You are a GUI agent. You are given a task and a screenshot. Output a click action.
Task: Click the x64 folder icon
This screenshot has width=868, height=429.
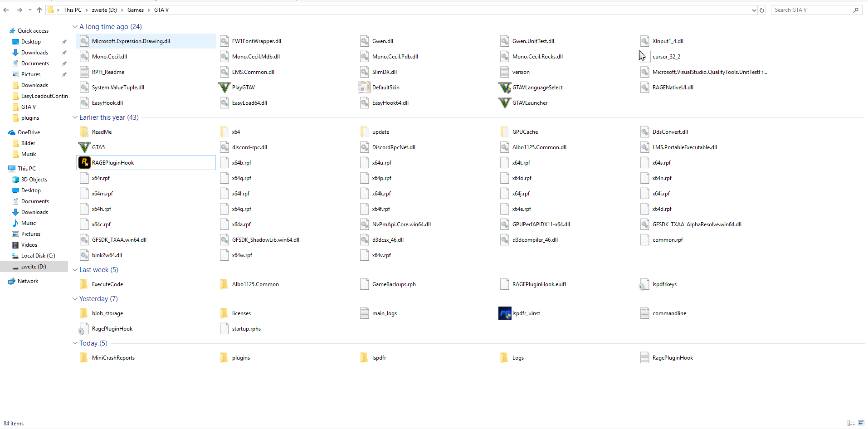(x=224, y=132)
